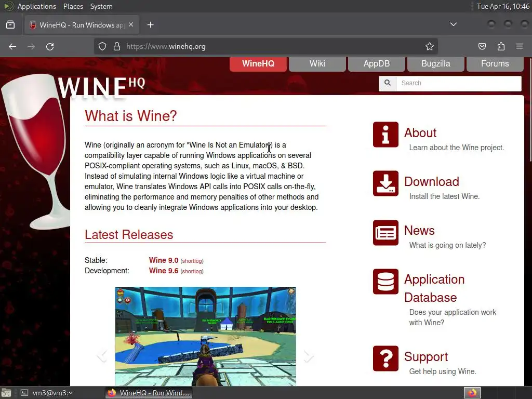Click the Support heading link
This screenshot has width=532, height=399.
[426, 356]
